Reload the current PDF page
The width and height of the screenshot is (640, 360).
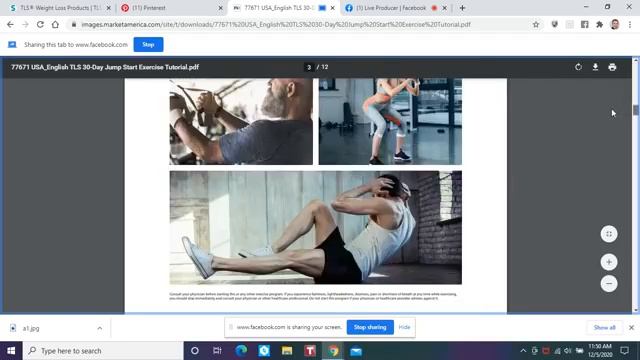click(40, 24)
